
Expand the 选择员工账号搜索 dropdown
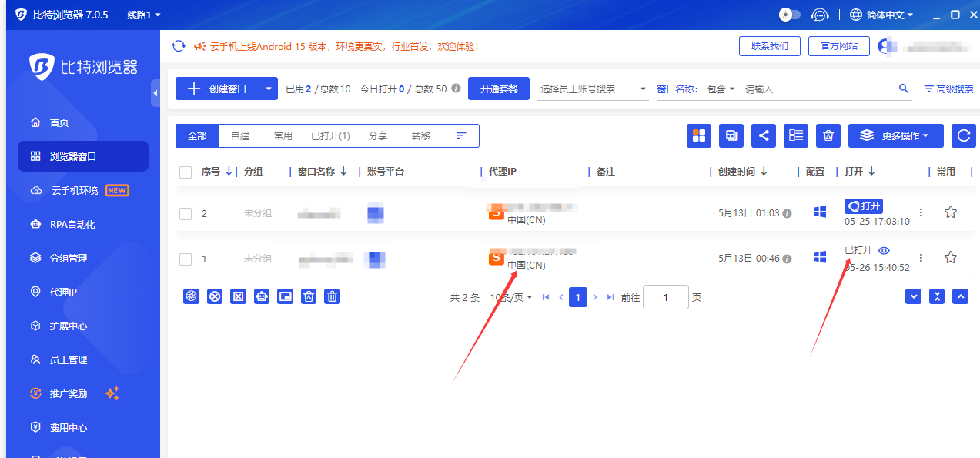pos(593,89)
